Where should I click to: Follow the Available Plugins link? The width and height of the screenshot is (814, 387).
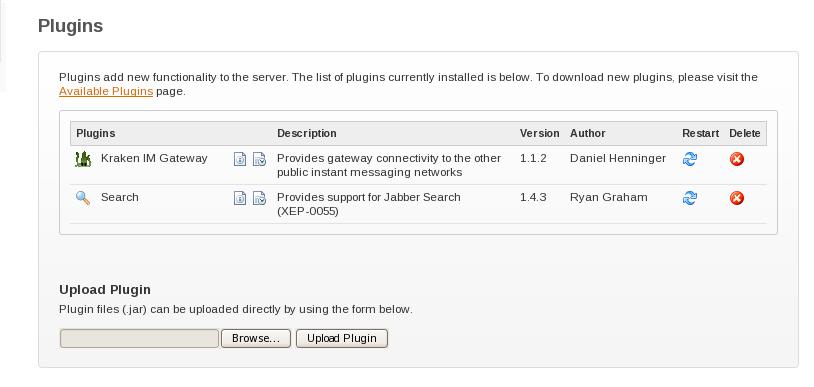click(106, 91)
